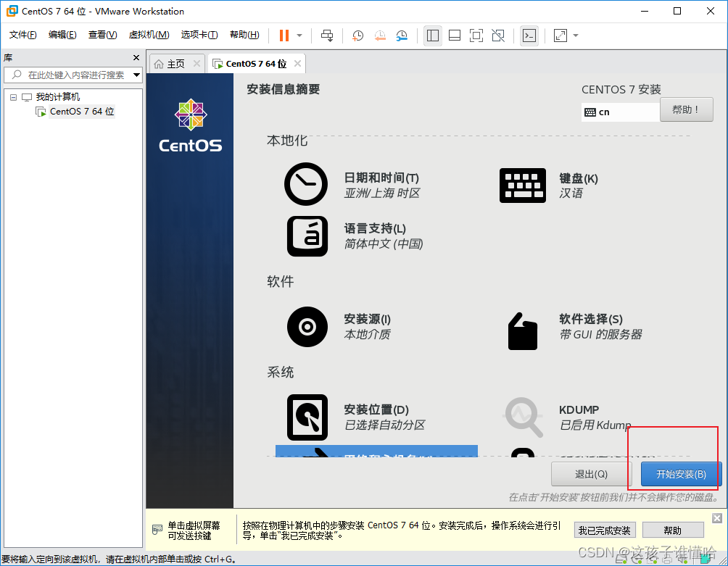
Task: Click the stretch guest display icon
Action: click(561, 36)
